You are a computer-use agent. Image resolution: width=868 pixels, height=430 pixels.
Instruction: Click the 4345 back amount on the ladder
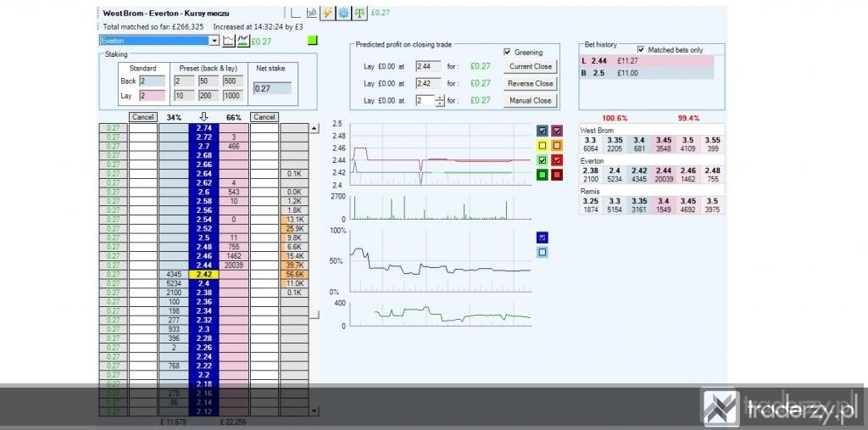click(x=174, y=274)
